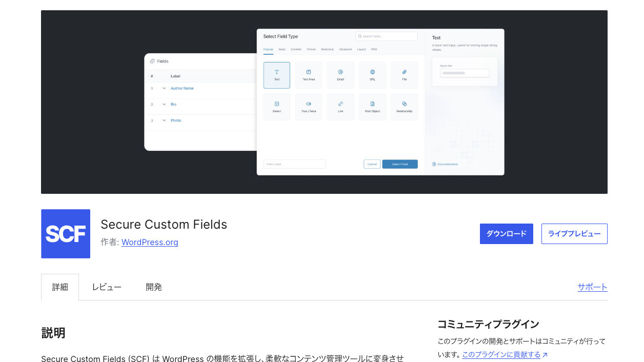This screenshot has height=362, width=644.
Task: Switch to the Popular field types tab
Action: pos(268,49)
